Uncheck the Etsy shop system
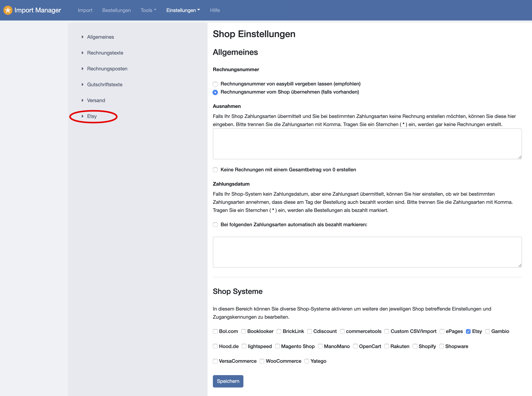The width and height of the screenshot is (532, 396). (x=468, y=332)
